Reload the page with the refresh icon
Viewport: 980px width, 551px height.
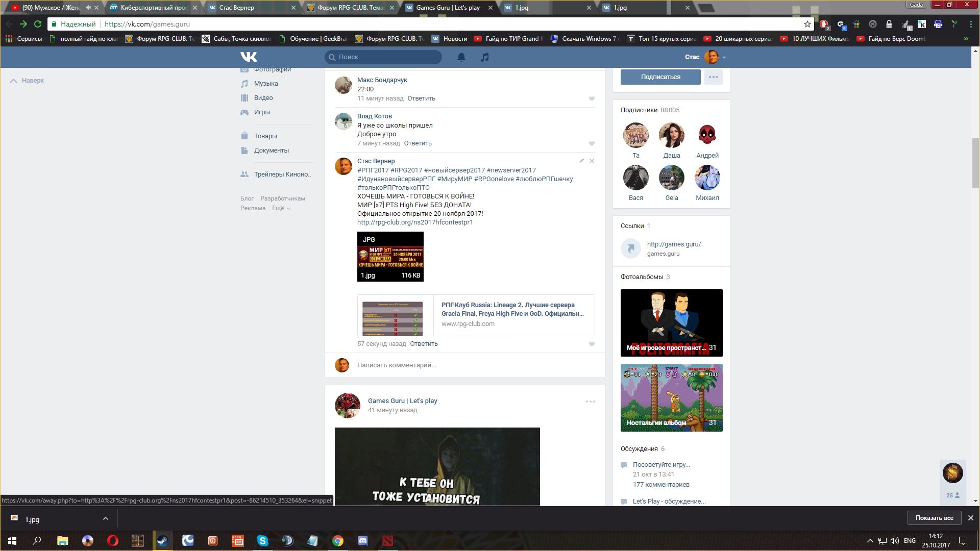click(x=37, y=24)
